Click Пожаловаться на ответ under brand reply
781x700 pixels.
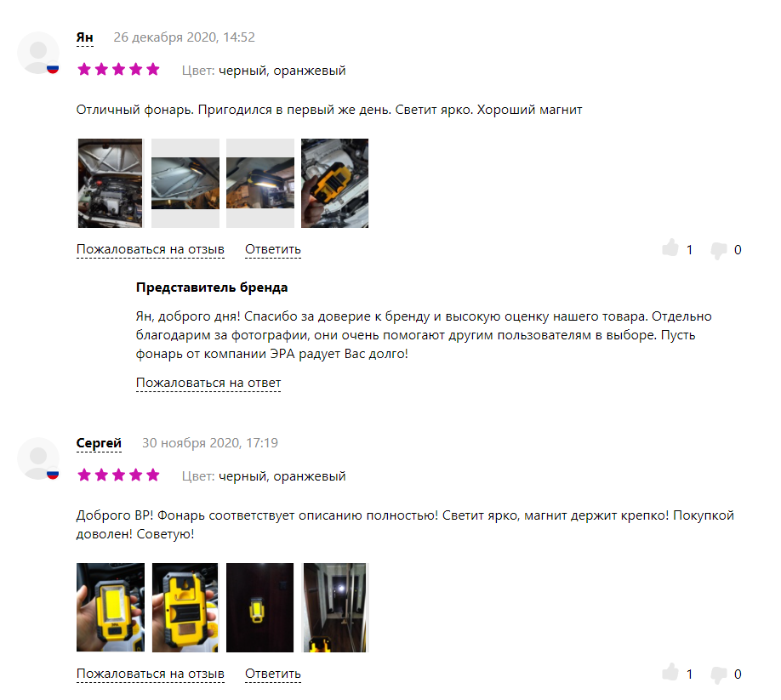(208, 383)
